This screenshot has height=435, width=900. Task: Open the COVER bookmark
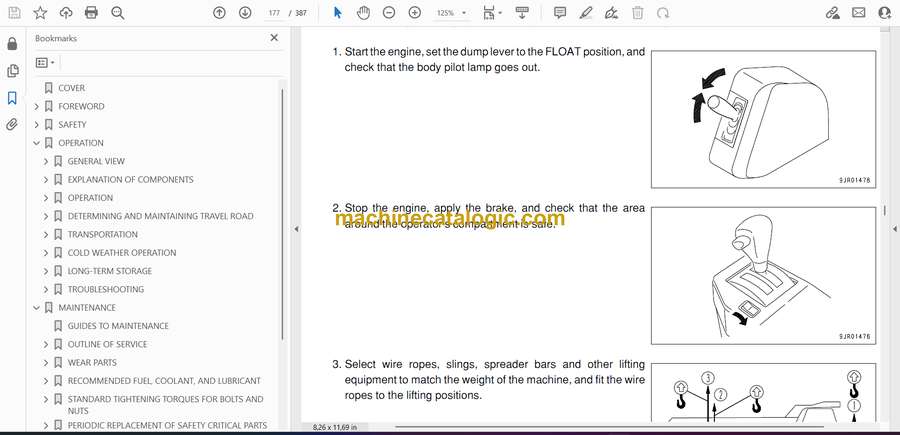pos(71,88)
